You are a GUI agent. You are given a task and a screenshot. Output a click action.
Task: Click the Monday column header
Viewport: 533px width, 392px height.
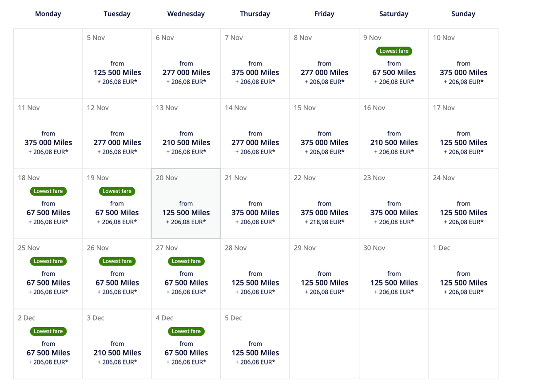click(x=48, y=14)
